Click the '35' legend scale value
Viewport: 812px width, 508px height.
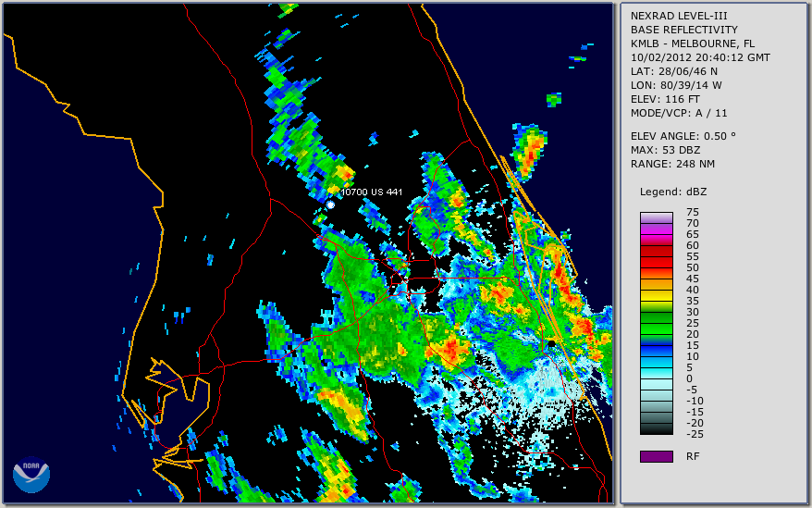tap(693, 301)
